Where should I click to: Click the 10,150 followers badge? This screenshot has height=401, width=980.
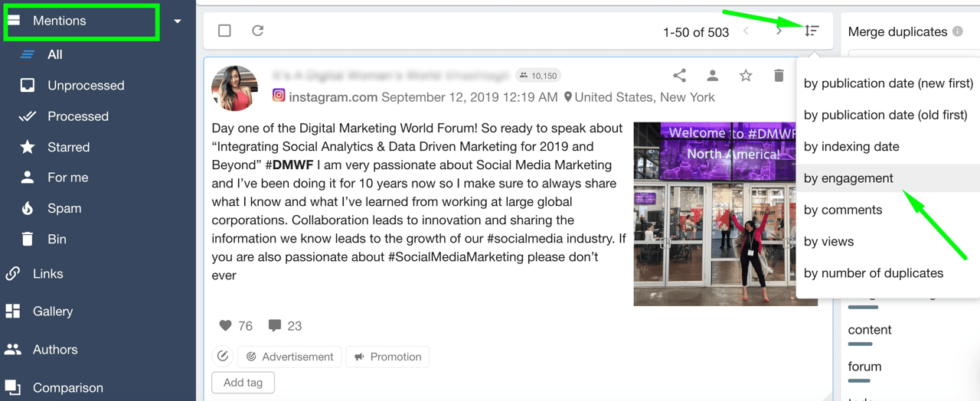click(x=538, y=75)
